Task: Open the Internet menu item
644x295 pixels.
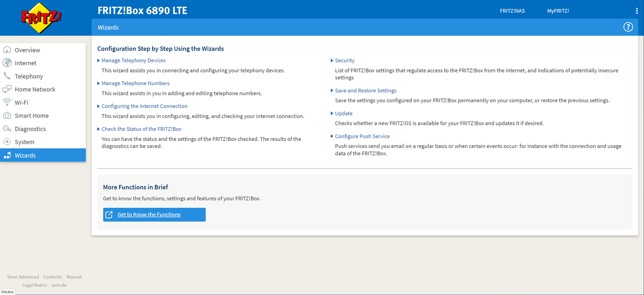Action: [43, 63]
